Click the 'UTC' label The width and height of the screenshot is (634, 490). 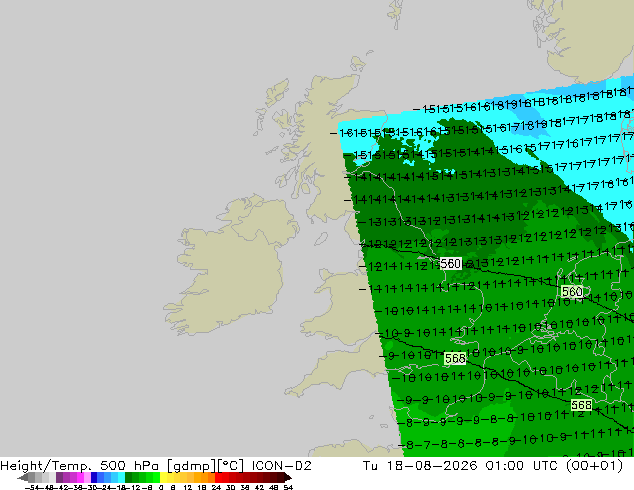click(x=545, y=466)
